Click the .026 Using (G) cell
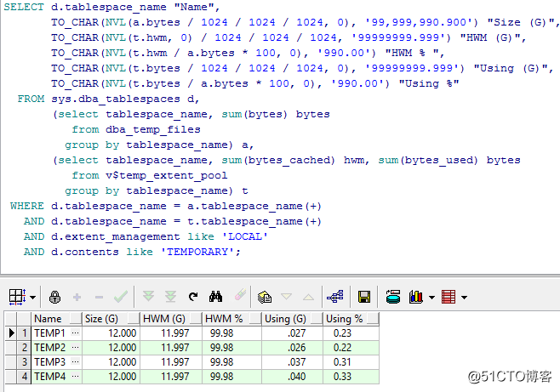This screenshot has width=560, height=392. (292, 348)
